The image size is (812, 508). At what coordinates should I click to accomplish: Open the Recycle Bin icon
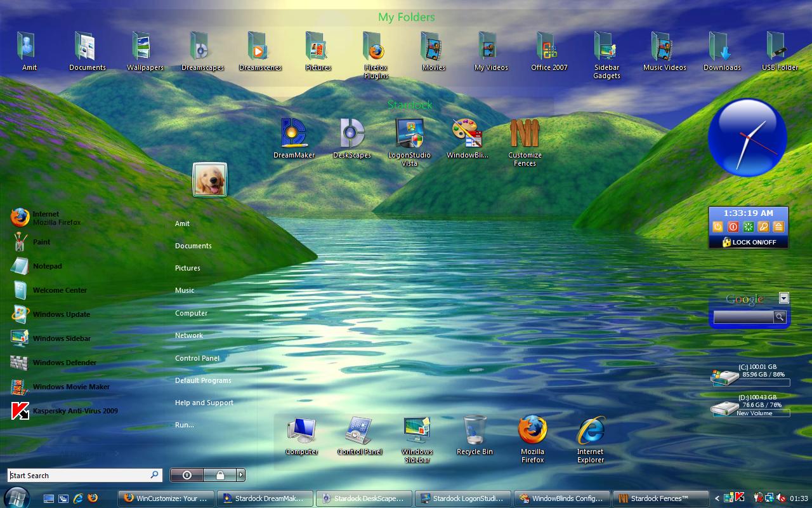[x=475, y=436]
